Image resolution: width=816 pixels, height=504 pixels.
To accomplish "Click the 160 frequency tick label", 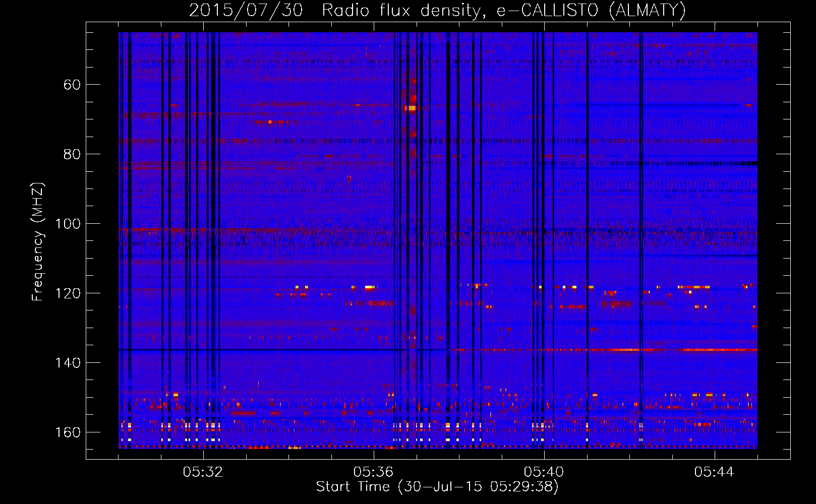I will pos(68,432).
